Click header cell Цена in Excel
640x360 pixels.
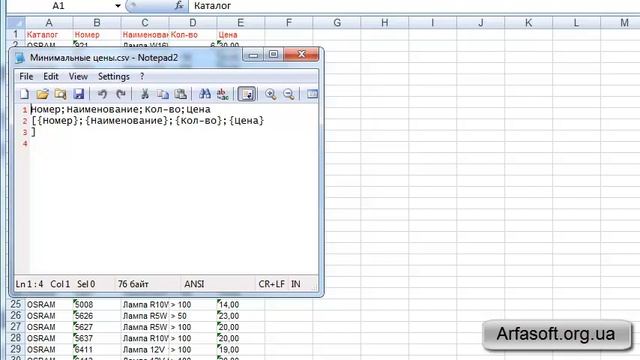[241, 35]
